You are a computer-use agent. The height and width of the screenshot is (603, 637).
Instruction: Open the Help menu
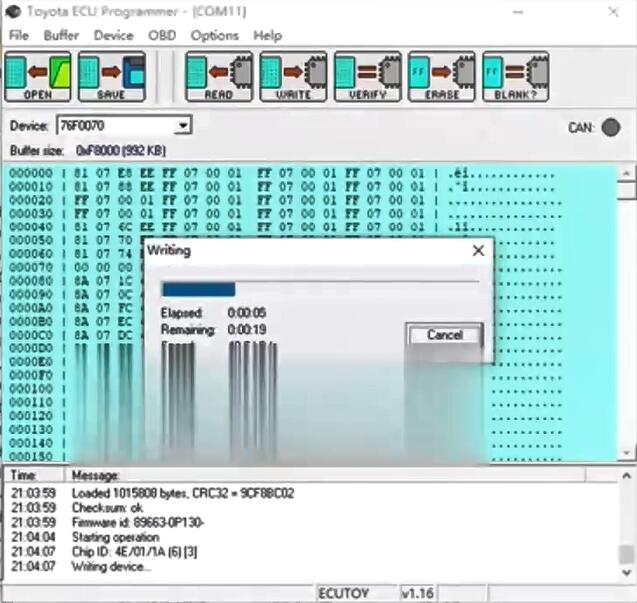click(267, 35)
